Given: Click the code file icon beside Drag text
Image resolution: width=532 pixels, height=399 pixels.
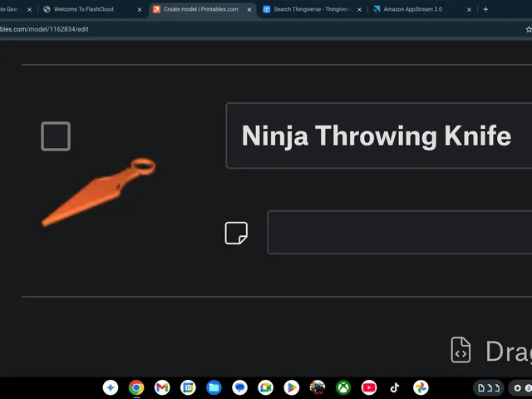Looking at the screenshot, I should click(x=461, y=350).
